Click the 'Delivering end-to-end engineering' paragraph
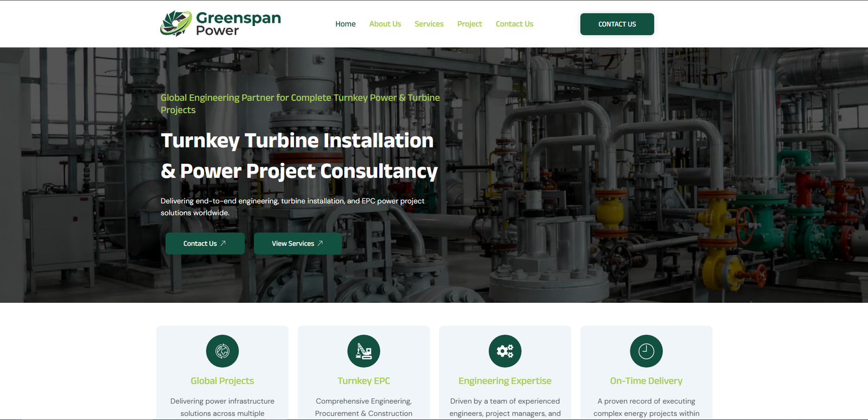The image size is (868, 420). (292, 207)
